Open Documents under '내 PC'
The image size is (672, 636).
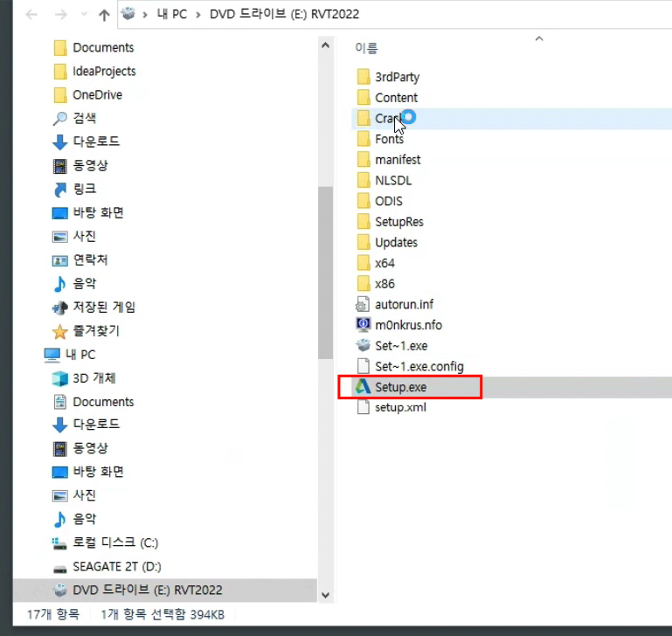coord(94,402)
